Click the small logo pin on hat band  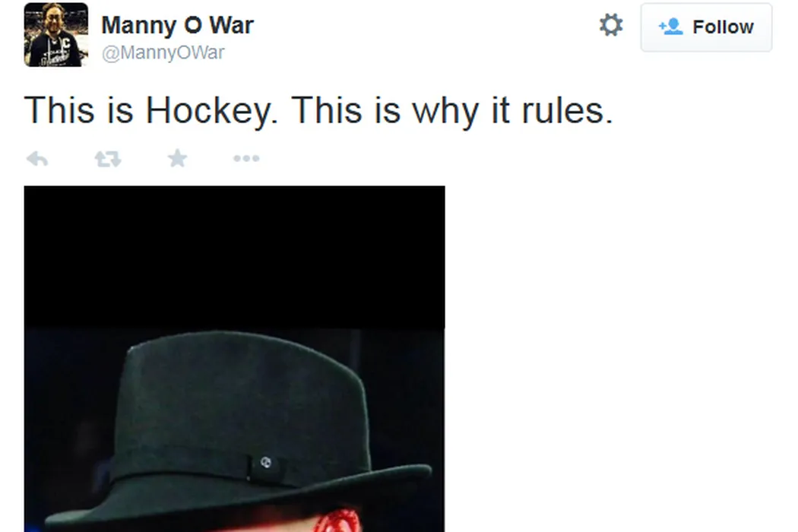(x=265, y=461)
